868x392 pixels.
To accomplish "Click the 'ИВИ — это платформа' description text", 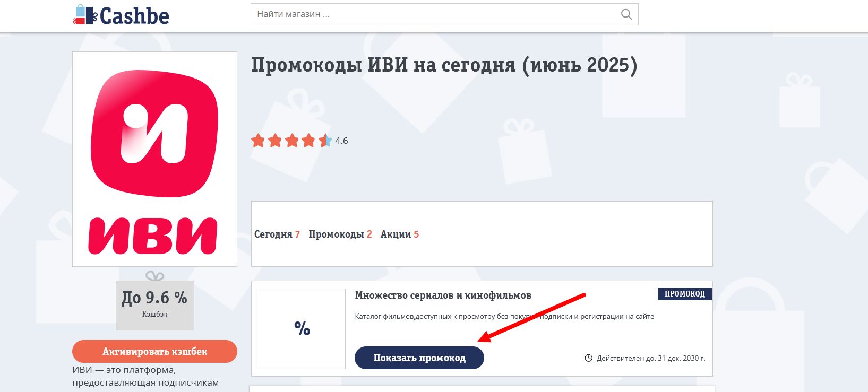I will pyautogui.click(x=145, y=376).
